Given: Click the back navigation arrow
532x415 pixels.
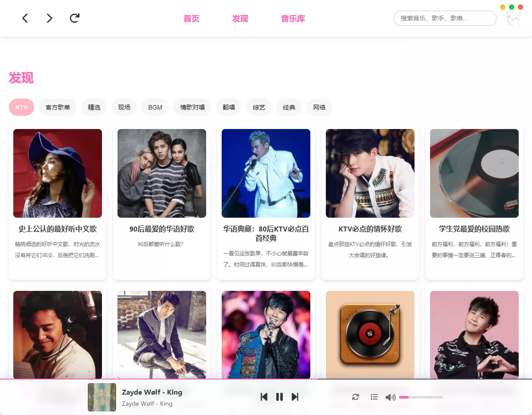Looking at the screenshot, I should click(25, 18).
